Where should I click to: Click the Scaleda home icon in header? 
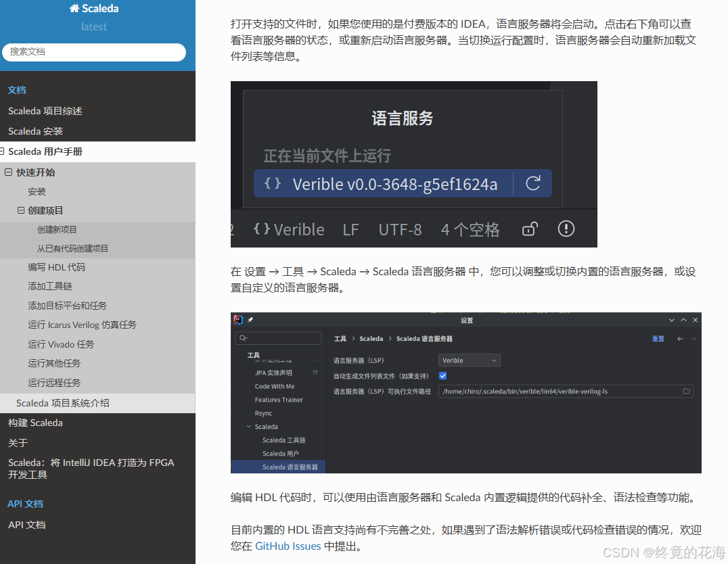click(x=74, y=8)
